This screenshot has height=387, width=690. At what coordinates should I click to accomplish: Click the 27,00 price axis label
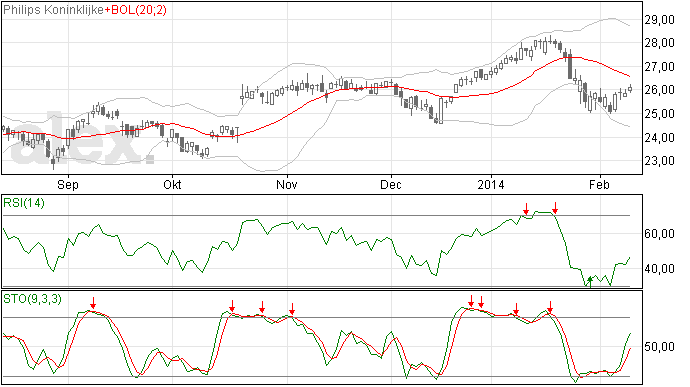[660, 67]
